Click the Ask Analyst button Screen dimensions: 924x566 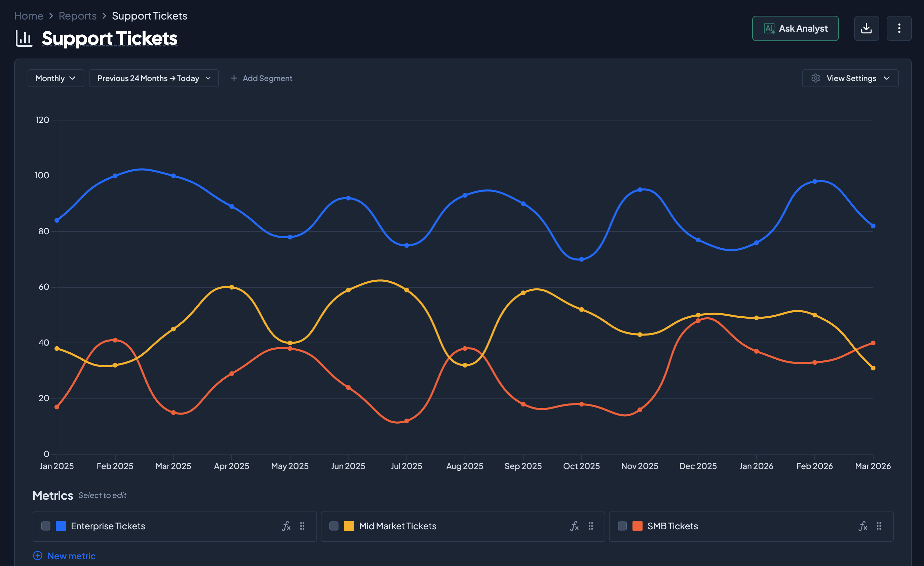click(795, 29)
